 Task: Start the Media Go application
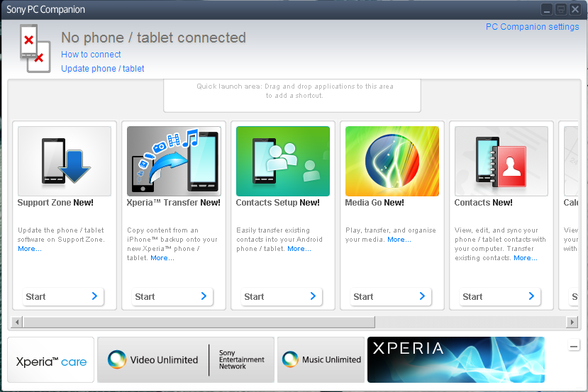coord(389,296)
